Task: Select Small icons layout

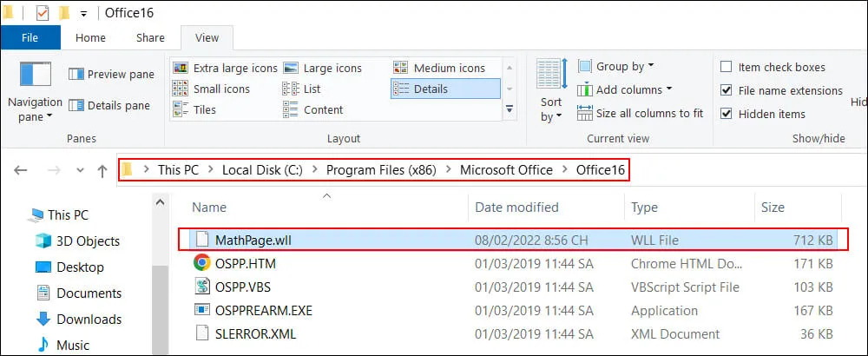Action: tap(211, 89)
